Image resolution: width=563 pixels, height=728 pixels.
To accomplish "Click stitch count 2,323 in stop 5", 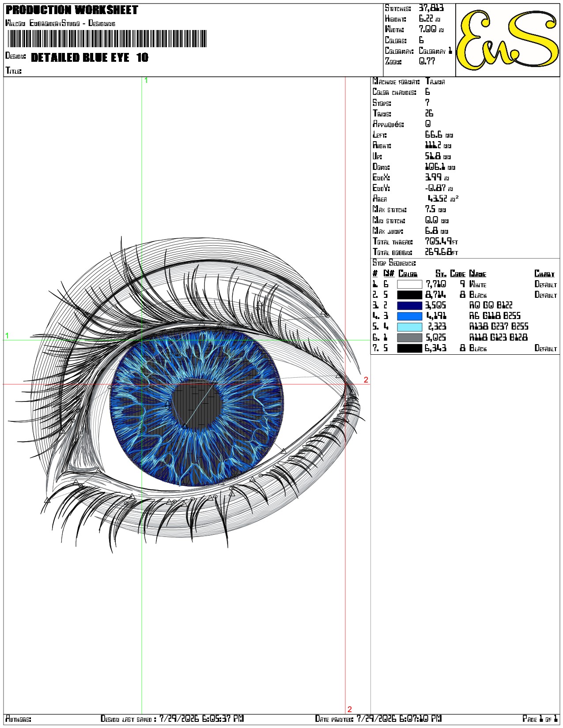I will [437, 327].
